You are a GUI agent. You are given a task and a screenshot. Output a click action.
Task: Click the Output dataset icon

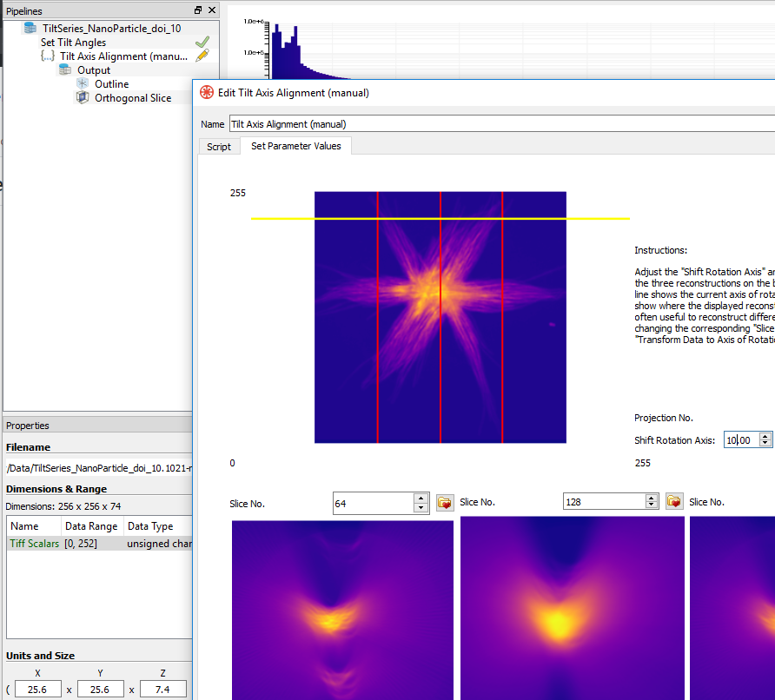point(65,69)
